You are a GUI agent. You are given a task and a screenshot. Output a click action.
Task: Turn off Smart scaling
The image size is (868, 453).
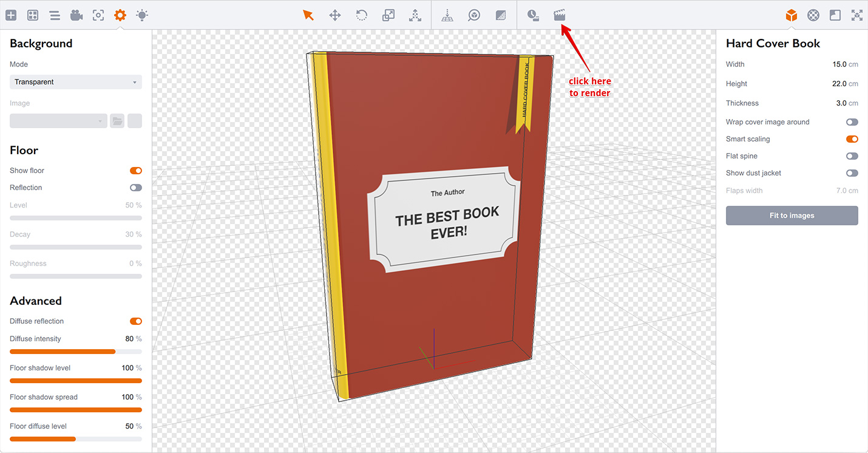point(852,139)
